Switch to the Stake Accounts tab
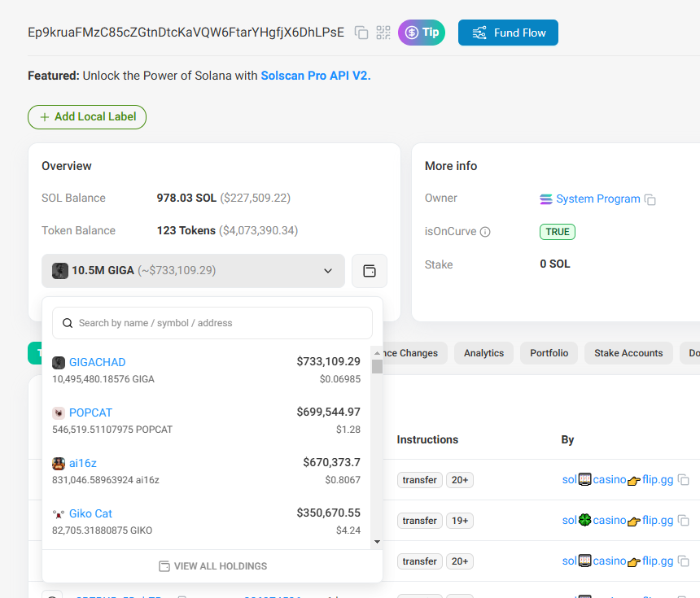This screenshot has height=598, width=700. point(628,353)
